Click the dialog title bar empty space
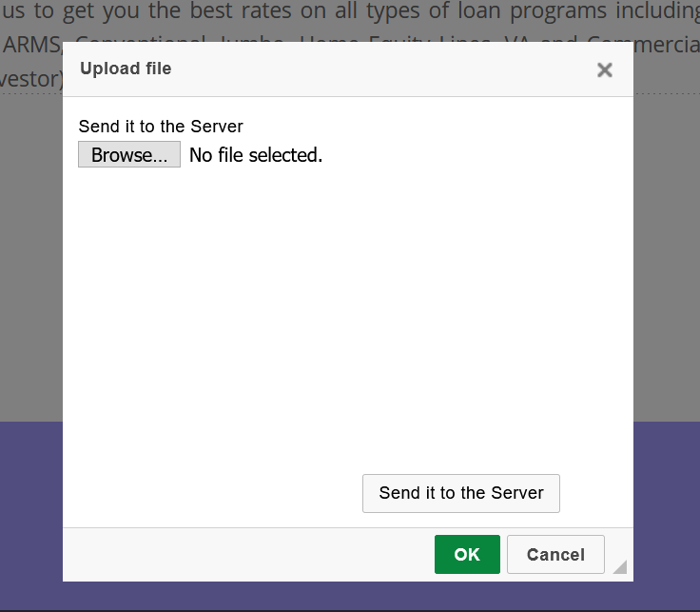 pyautogui.click(x=380, y=69)
